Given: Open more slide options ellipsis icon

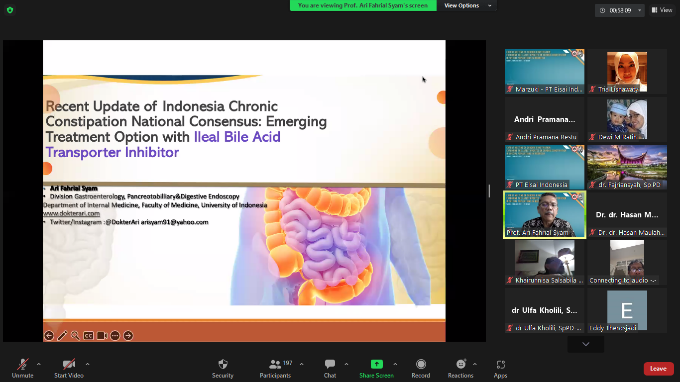Looking at the screenshot, I should pos(115,336).
